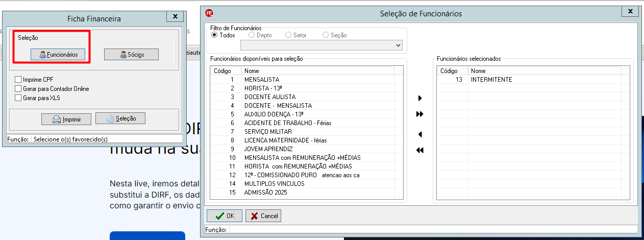Remove all employees with double left arrow
This screenshot has width=644, height=240.
click(420, 151)
